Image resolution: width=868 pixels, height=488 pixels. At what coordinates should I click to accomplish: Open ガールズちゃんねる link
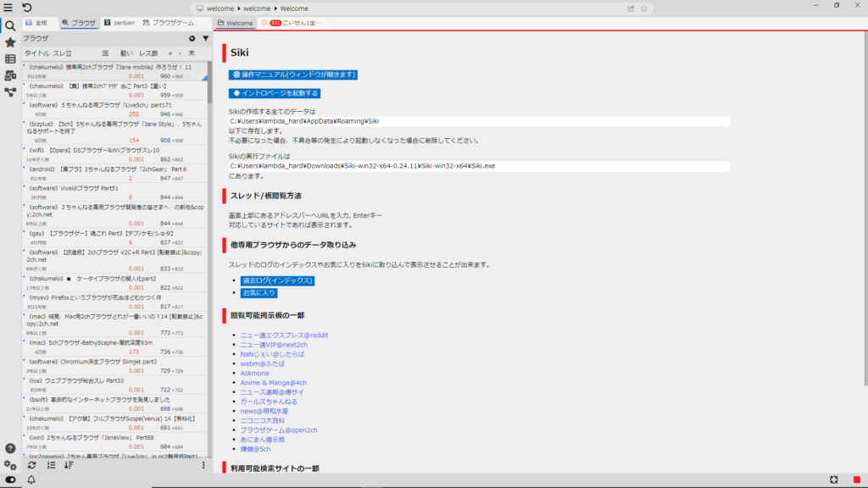click(x=269, y=401)
